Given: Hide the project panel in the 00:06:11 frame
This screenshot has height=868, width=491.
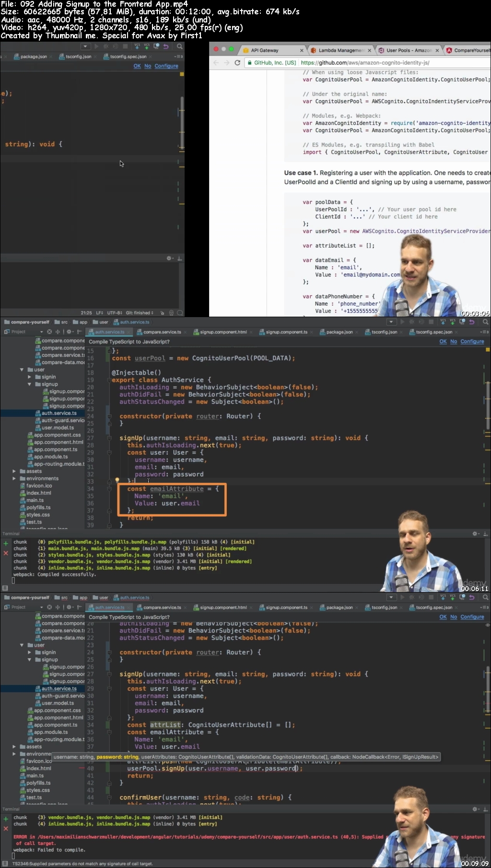Looking at the screenshot, I should click(80, 331).
